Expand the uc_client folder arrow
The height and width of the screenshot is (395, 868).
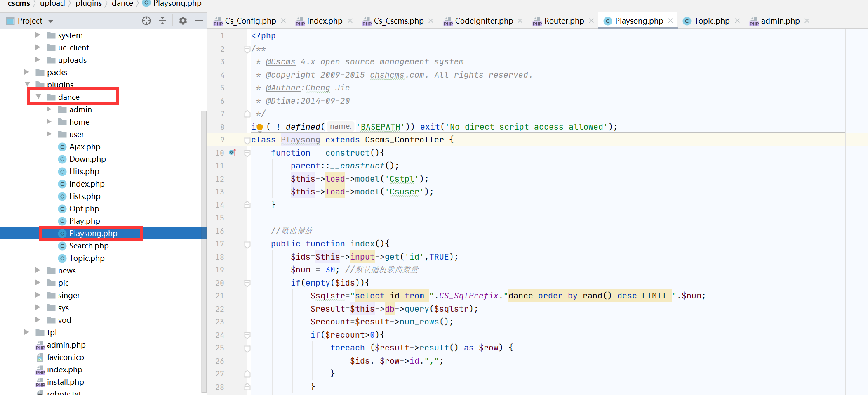[x=38, y=47]
